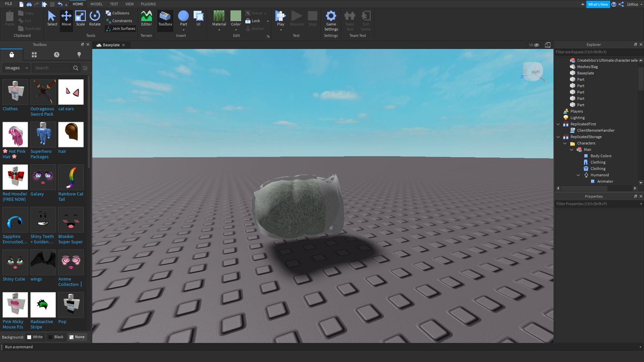Collapse the Man model node
The width and height of the screenshot is (644, 362).
tap(572, 150)
